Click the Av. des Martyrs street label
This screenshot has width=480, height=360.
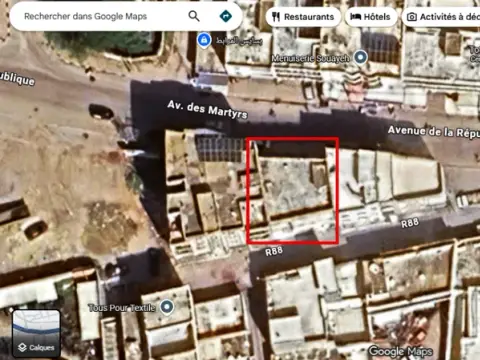tap(207, 109)
